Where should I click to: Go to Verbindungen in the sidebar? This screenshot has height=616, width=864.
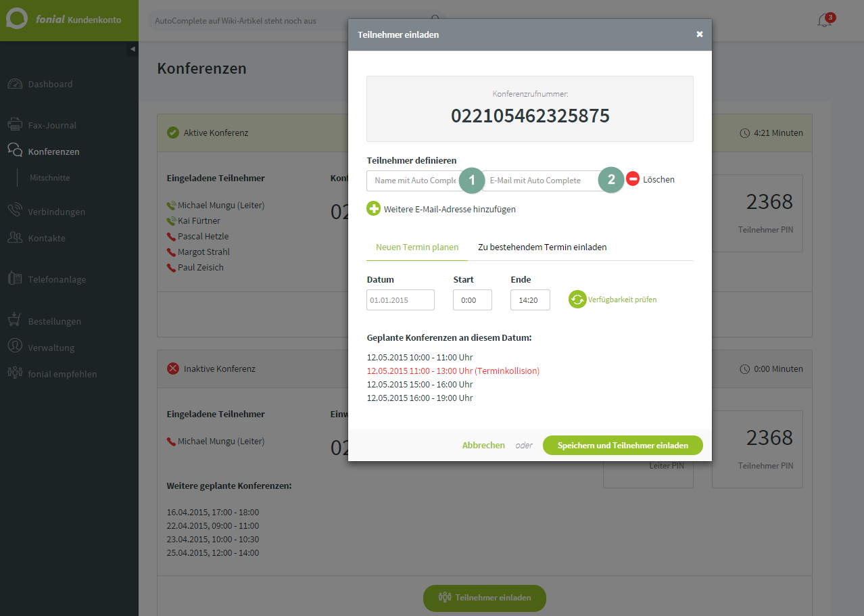56,212
